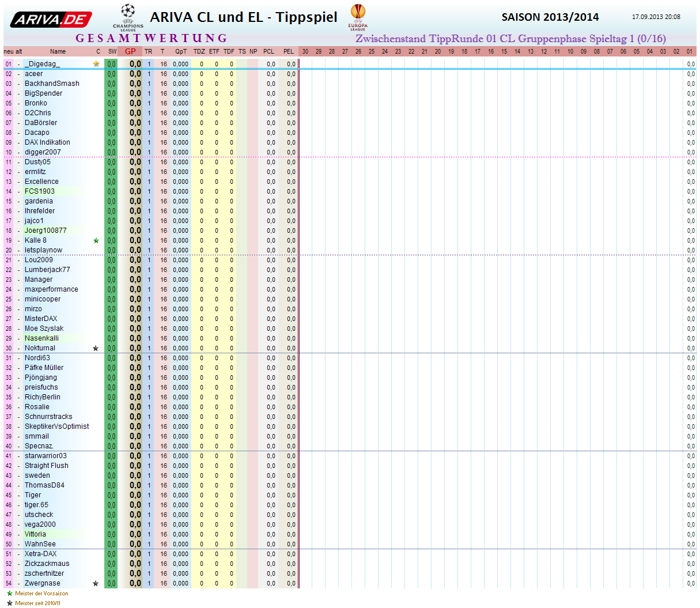Select player Kalle 8
The image size is (700, 608).
point(36,240)
